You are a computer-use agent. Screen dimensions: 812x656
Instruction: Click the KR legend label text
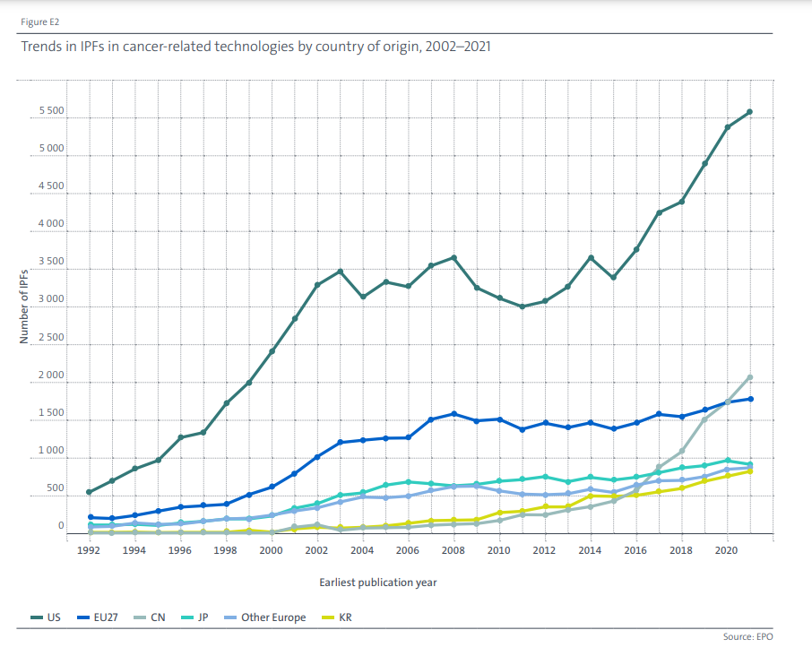[345, 617]
